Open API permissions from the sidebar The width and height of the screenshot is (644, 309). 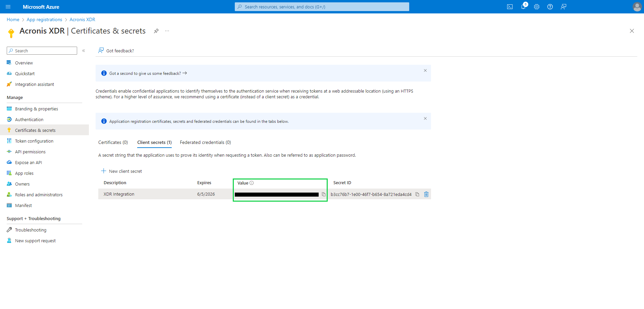tap(30, 152)
